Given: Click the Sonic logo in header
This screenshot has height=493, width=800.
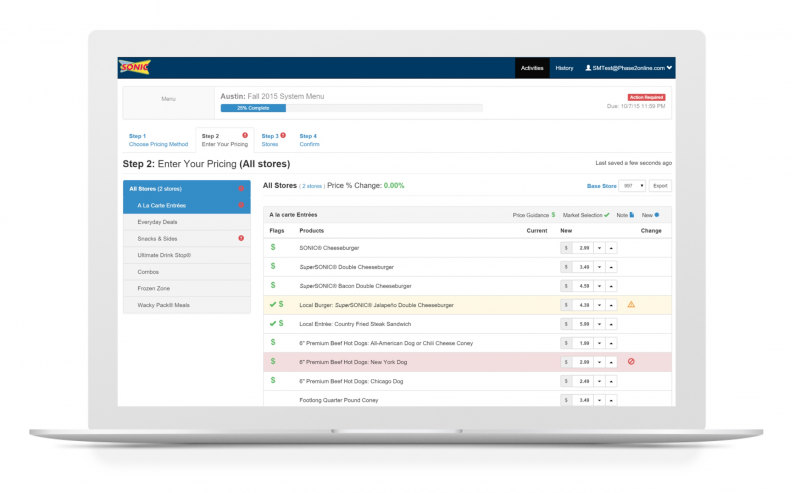Looking at the screenshot, I should coord(135,67).
